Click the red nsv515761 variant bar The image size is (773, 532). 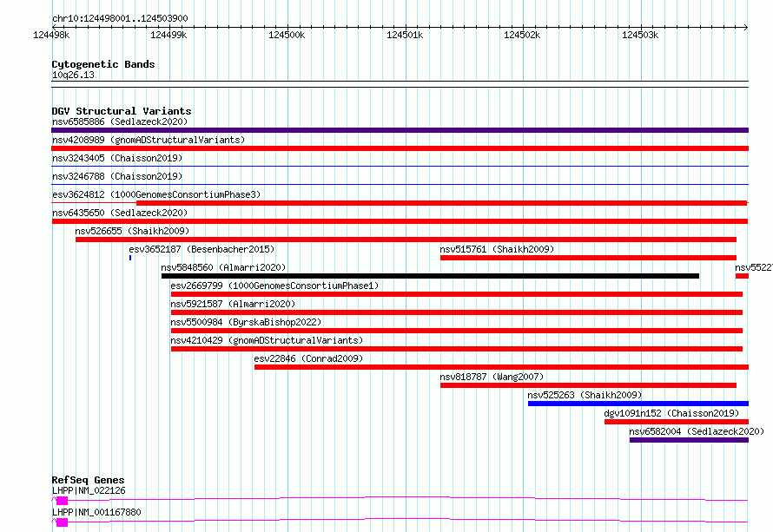588,258
